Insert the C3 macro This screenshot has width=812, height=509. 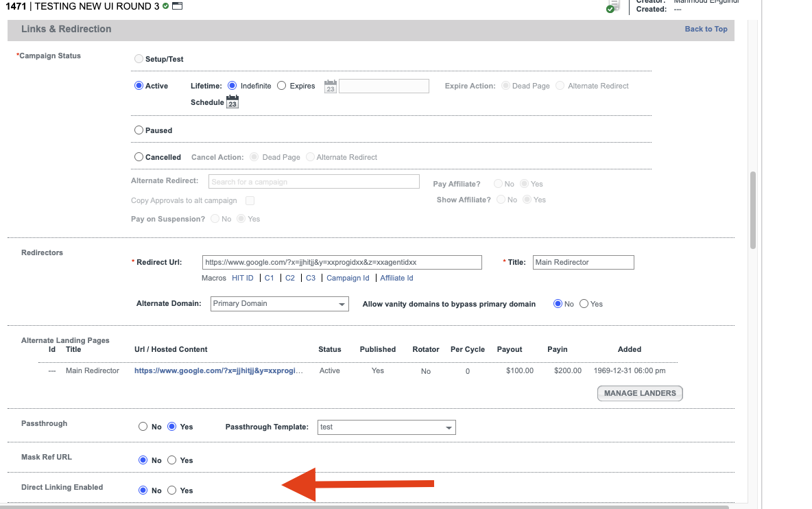click(x=311, y=278)
